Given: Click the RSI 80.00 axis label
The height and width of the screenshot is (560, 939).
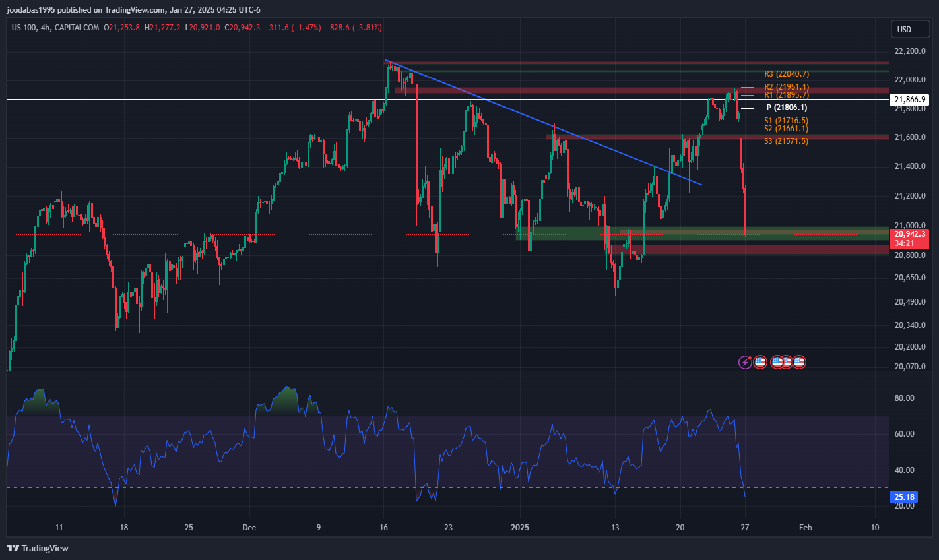Looking at the screenshot, I should tap(905, 398).
